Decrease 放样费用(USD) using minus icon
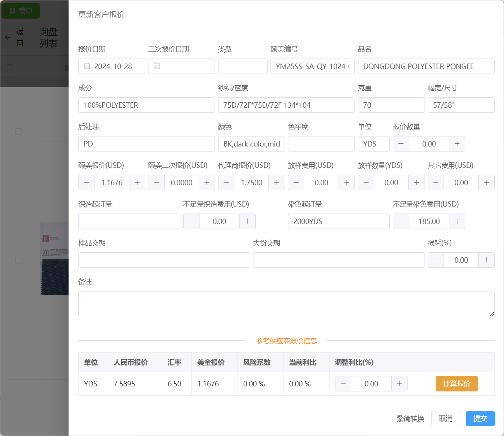Screen dimensions: 504x436 coord(296,183)
